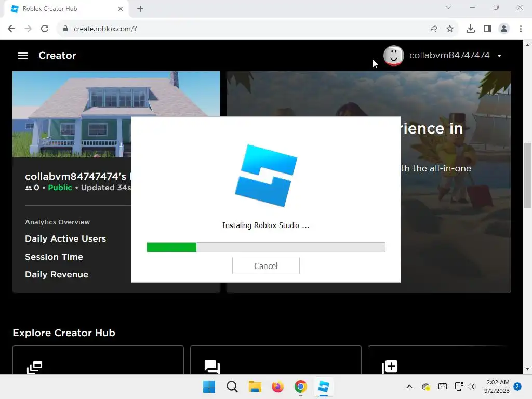
Task: Click the Public status label
Action: [x=60, y=188]
